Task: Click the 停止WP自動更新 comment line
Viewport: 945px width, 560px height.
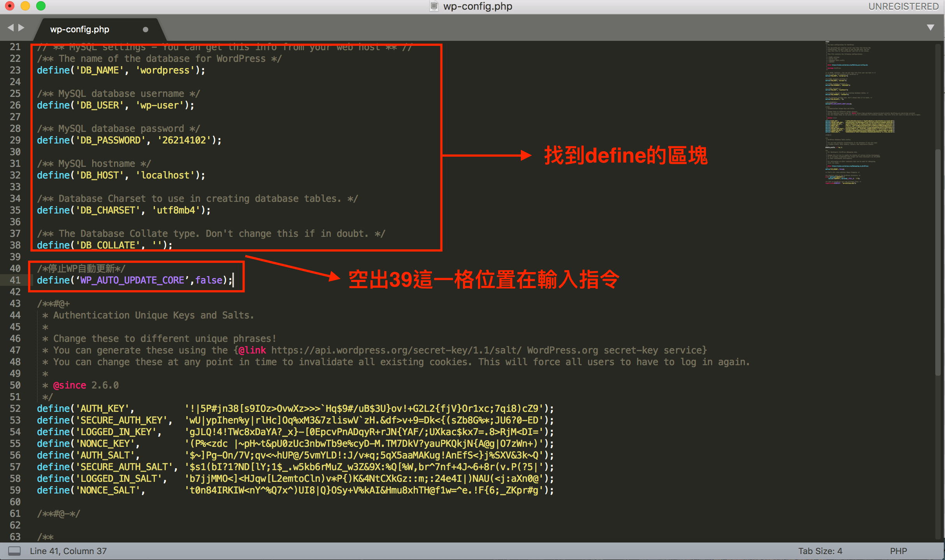Action: point(81,268)
